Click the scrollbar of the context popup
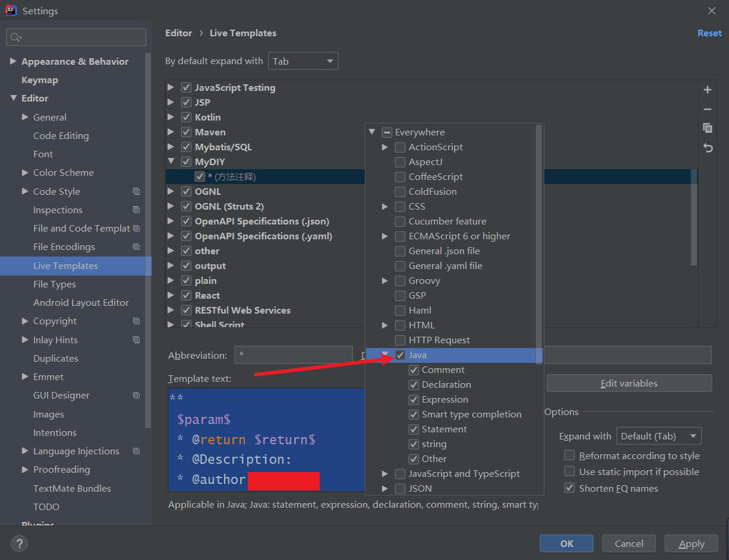729x560 pixels. point(539,243)
